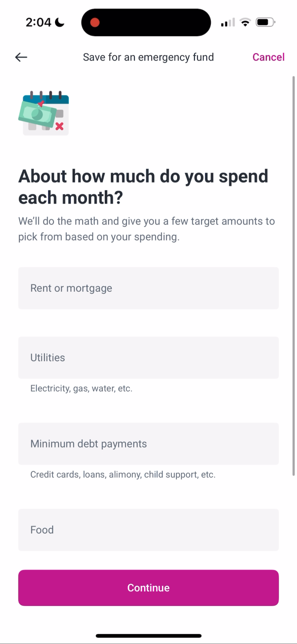The image size is (297, 644).
Task: Tap the home indicator bar at bottom
Action: tap(148, 636)
